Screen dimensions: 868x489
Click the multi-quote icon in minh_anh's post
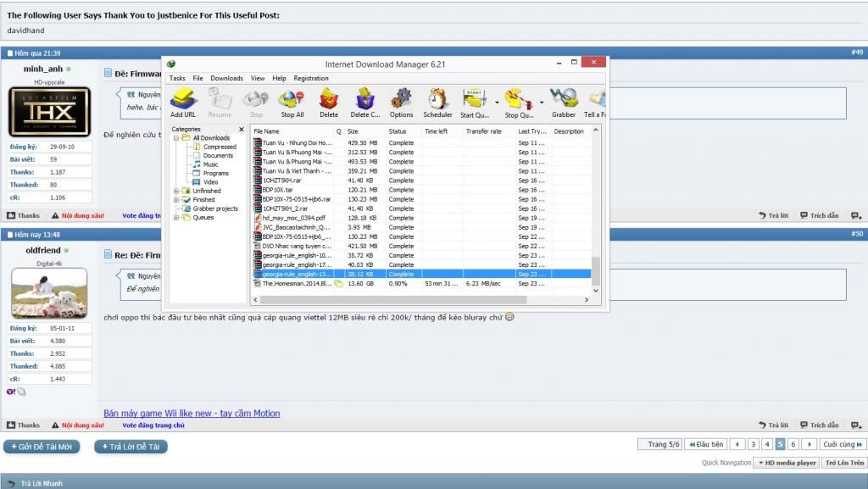click(856, 215)
